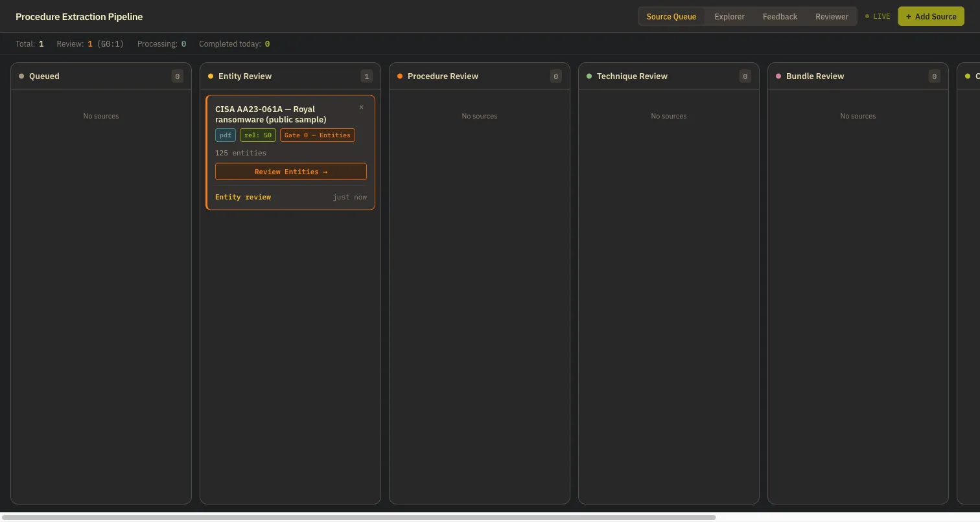Click the Gate 0 – Entities badge
Viewport: 980px width, 522px height.
[318, 135]
